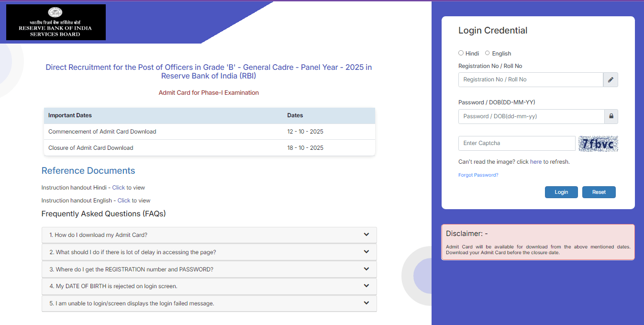The height and width of the screenshot is (325, 644).
Task: Click the Enter Captcha text field
Action: 516,143
